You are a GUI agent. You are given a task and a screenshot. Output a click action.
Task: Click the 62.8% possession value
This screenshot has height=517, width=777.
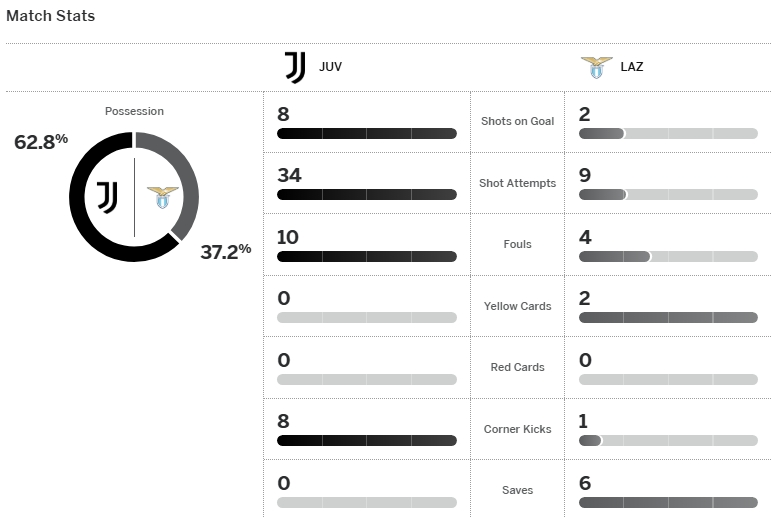[41, 141]
